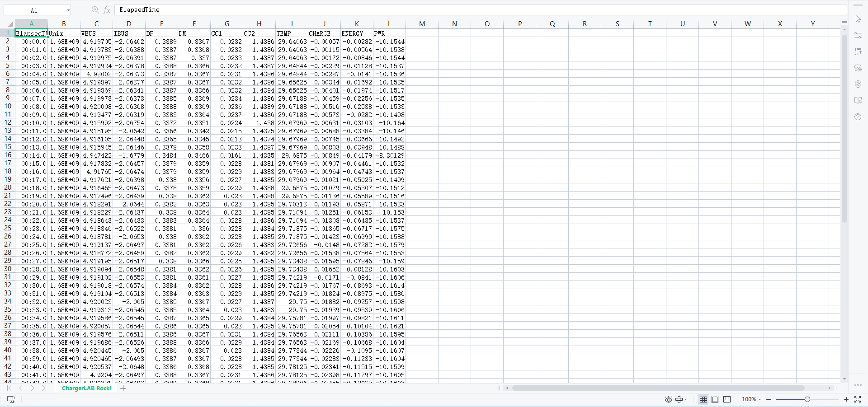Click the fx insert function icon
Viewport: 868px width, 407px height.
tap(107, 10)
